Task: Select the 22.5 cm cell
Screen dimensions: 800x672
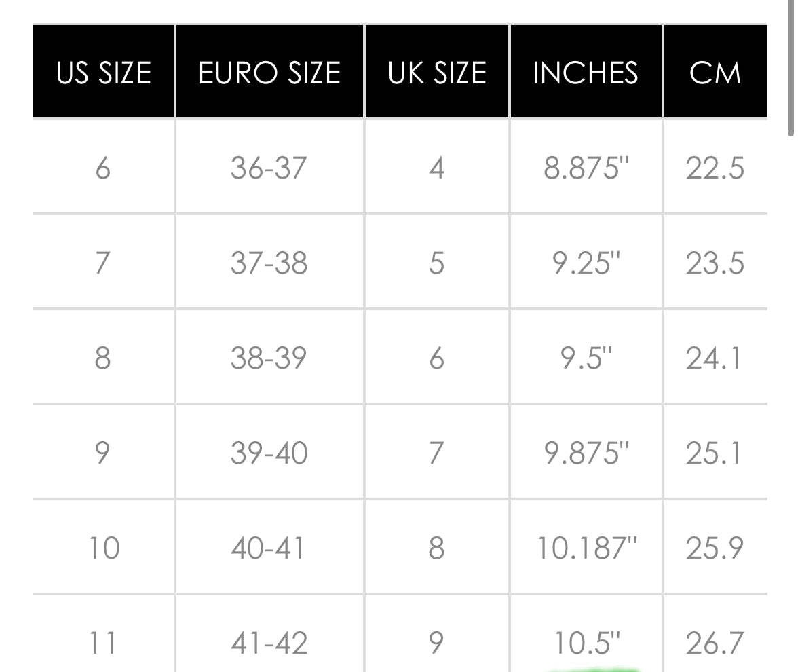Action: (x=715, y=168)
